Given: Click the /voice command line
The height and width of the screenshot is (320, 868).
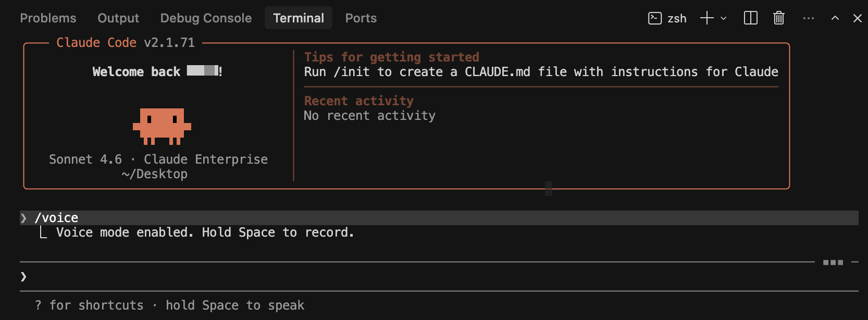Looking at the screenshot, I should point(56,218).
